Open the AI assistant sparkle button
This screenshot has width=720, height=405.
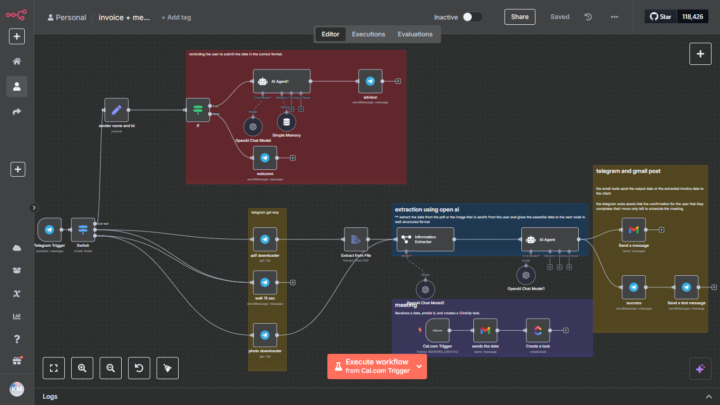click(x=698, y=367)
